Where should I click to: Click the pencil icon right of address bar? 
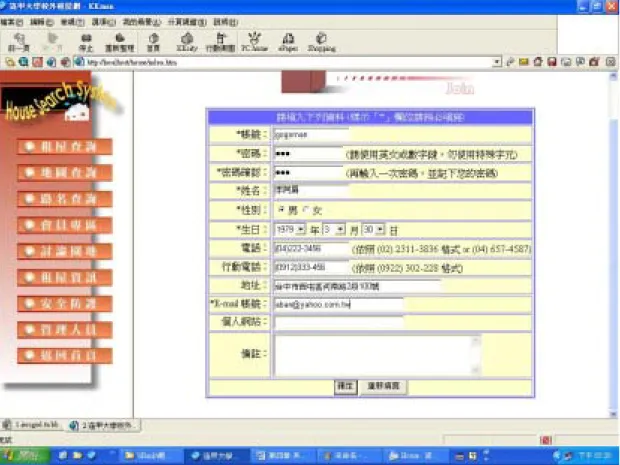(510, 62)
